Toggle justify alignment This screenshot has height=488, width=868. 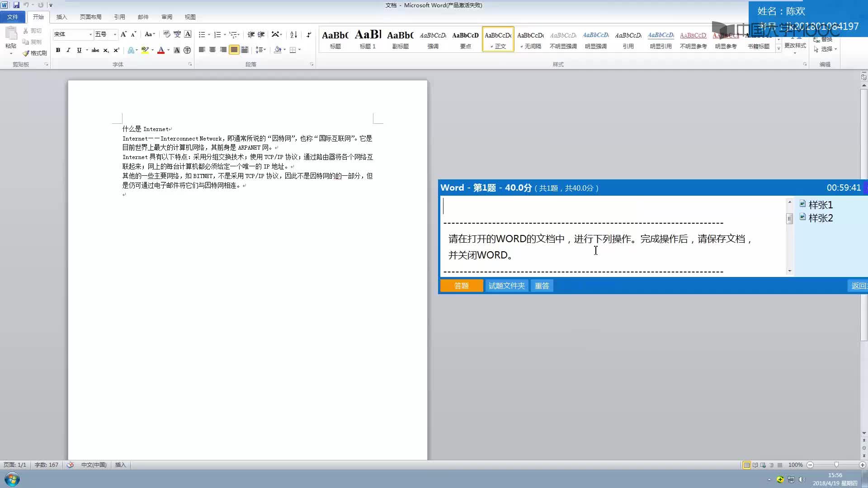(234, 50)
